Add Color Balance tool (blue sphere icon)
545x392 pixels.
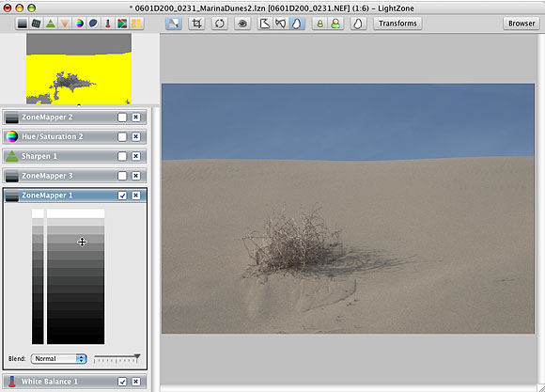tap(94, 24)
